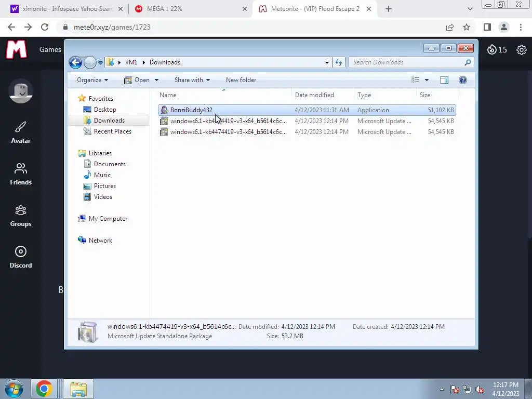Image resolution: width=532 pixels, height=399 pixels.
Task: Open a new Chrome tab
Action: point(389,9)
